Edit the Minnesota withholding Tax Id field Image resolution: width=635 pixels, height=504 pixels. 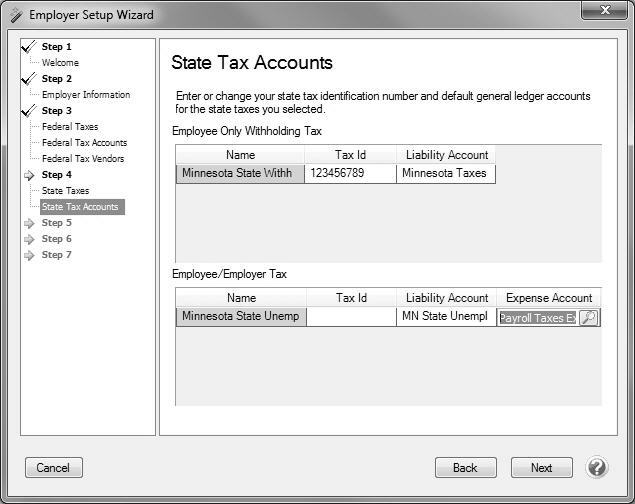(x=350, y=173)
